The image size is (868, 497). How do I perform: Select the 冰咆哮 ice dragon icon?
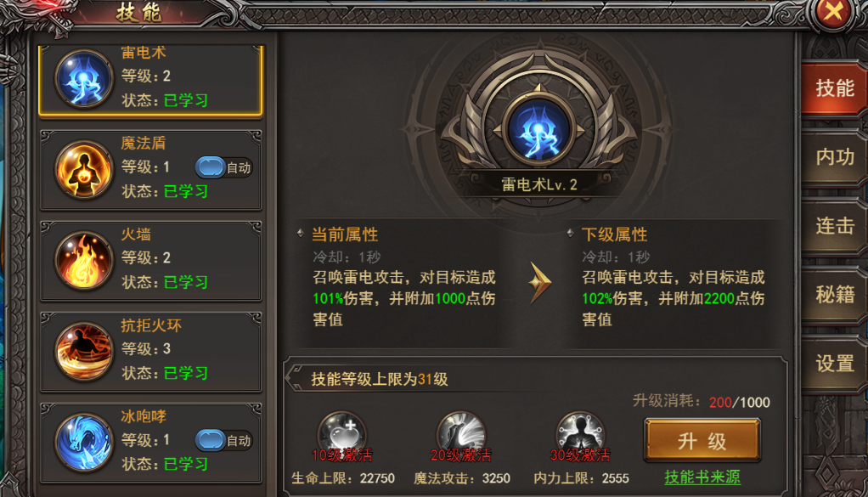tap(84, 443)
